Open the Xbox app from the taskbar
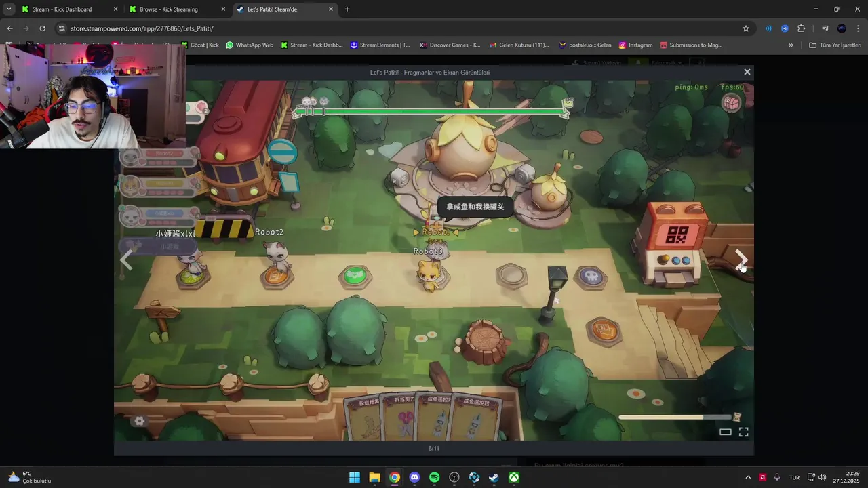 (x=515, y=477)
